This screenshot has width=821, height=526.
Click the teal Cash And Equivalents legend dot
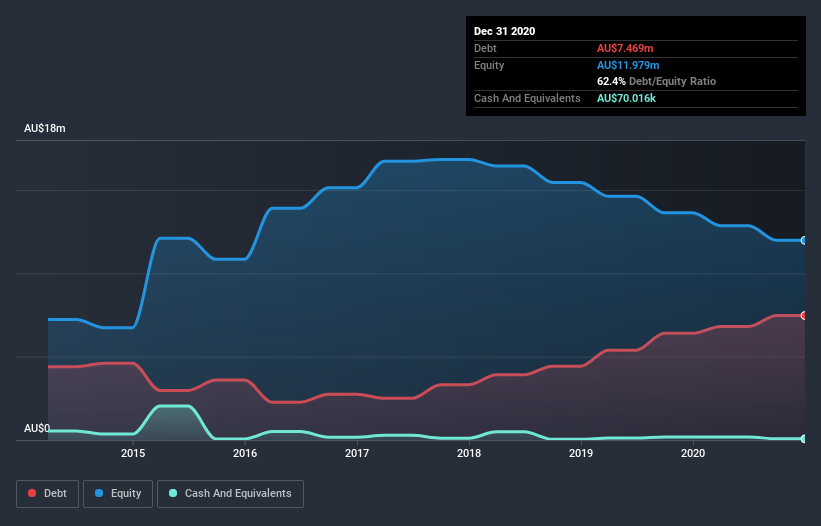pyautogui.click(x=173, y=493)
